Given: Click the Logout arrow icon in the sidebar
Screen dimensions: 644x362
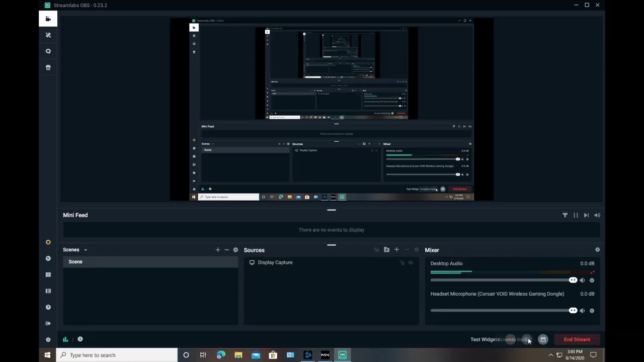Looking at the screenshot, I should click(x=48, y=323).
